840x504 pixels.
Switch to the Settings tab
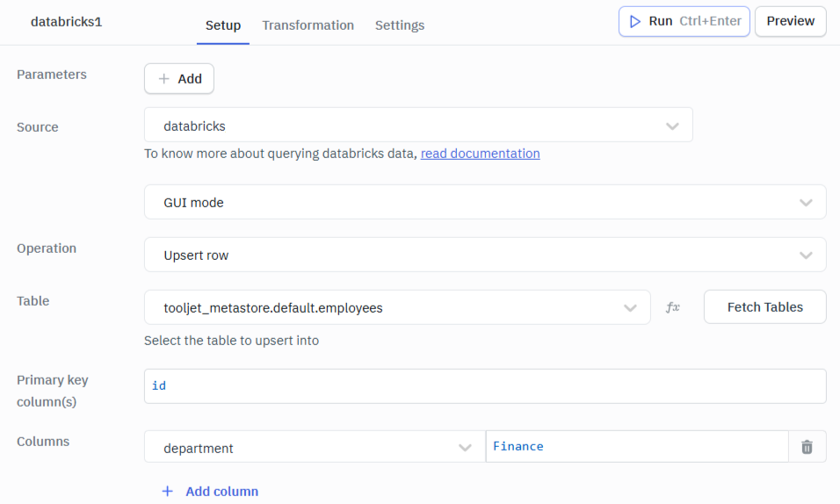point(400,25)
